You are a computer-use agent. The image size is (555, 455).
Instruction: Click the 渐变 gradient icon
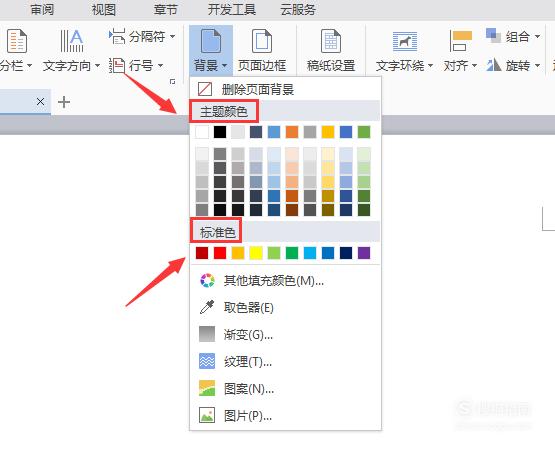(207, 334)
